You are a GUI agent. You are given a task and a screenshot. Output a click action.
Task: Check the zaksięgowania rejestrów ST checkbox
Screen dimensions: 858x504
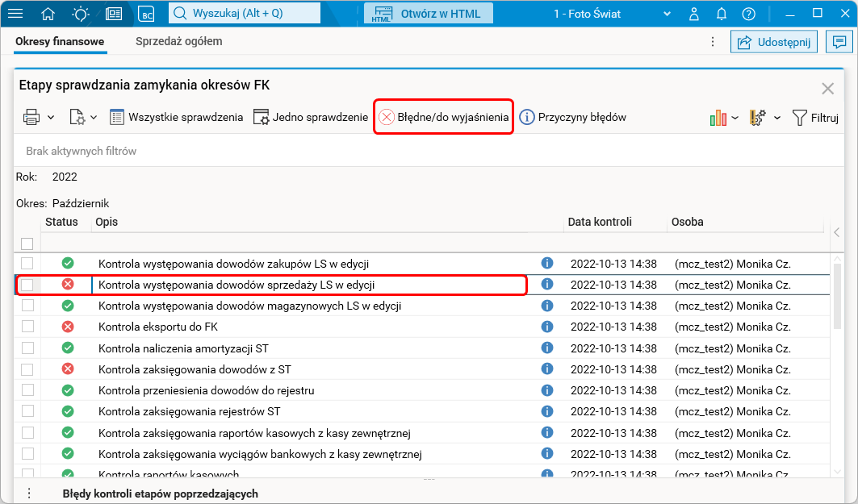(27, 411)
